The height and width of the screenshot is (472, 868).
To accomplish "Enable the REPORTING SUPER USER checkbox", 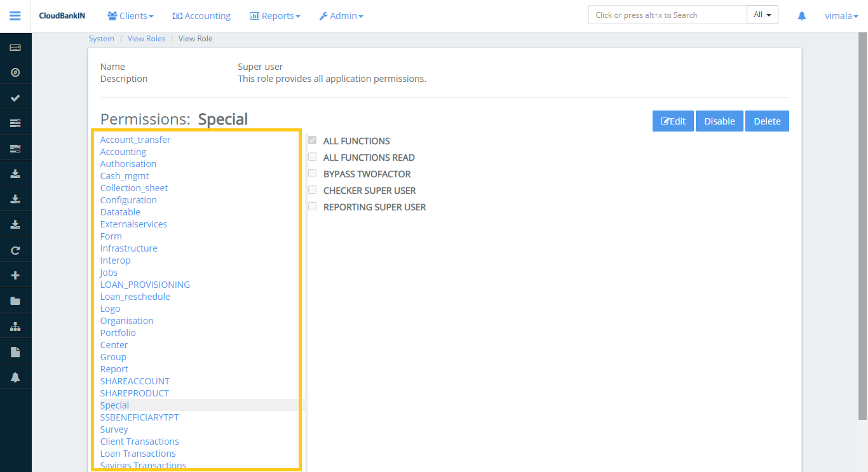I will (312, 206).
